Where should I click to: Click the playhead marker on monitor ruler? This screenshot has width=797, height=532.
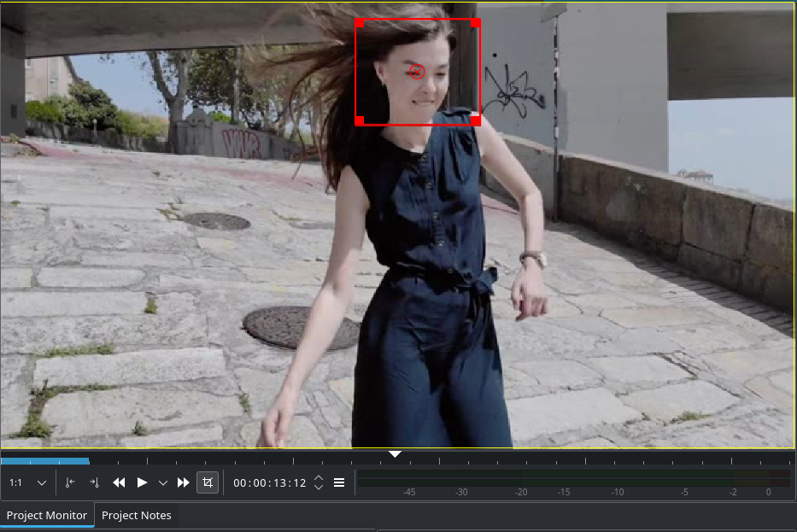tap(395, 454)
